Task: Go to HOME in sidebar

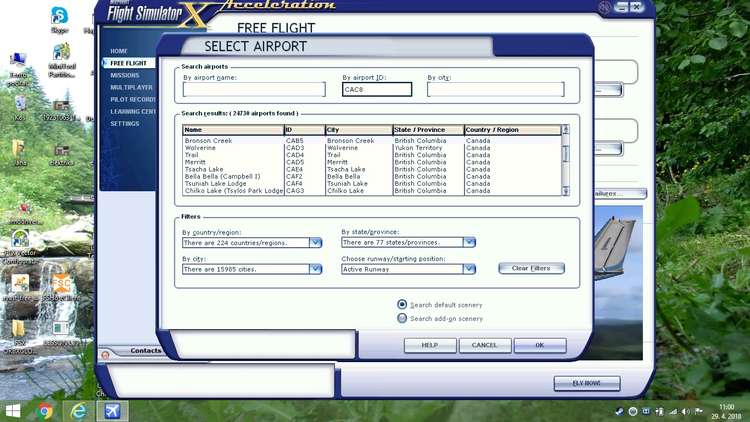Action: (x=119, y=51)
